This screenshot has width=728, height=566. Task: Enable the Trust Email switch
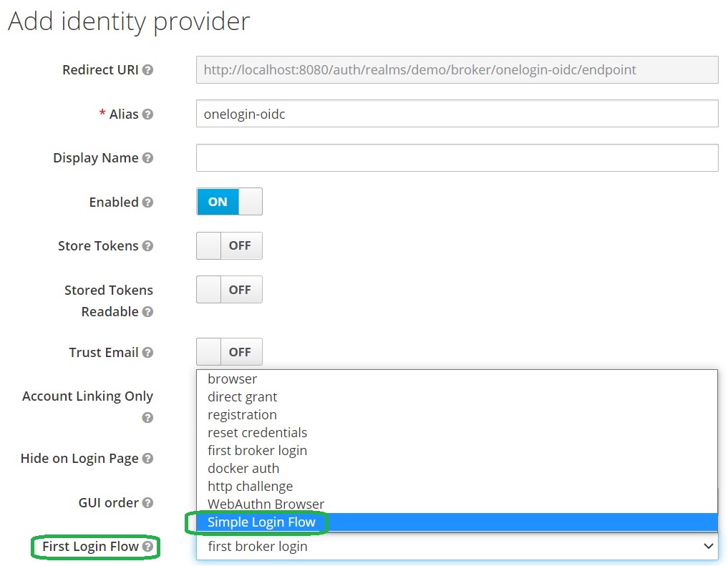point(229,352)
